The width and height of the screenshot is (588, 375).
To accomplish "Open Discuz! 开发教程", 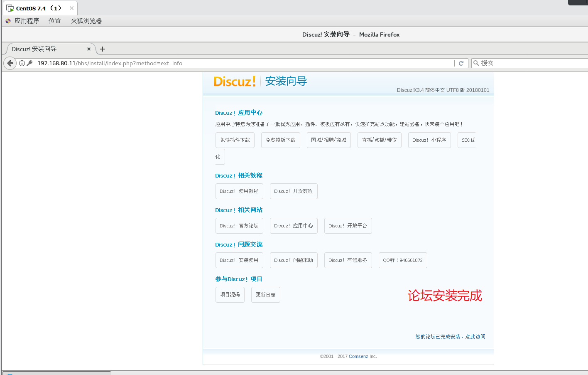I will click(x=294, y=191).
